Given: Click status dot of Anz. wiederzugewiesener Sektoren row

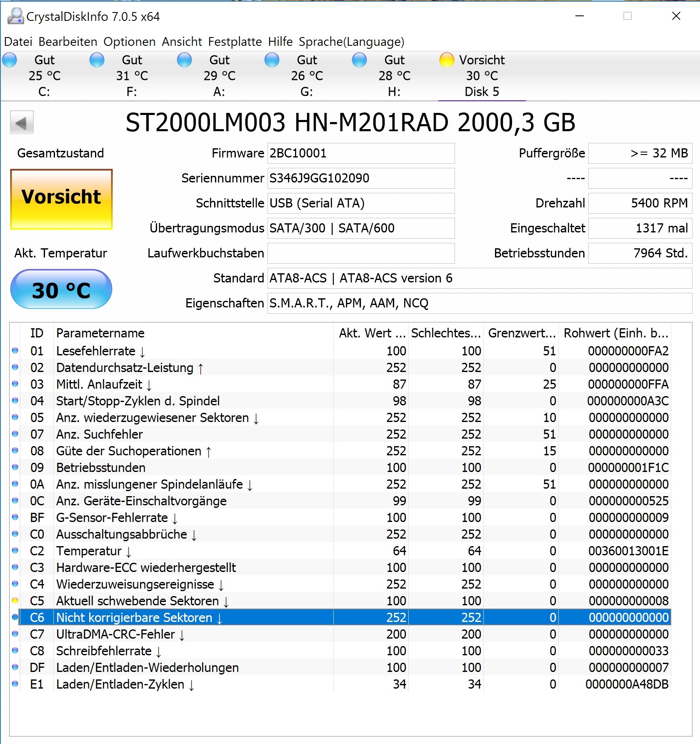Looking at the screenshot, I should (15, 417).
